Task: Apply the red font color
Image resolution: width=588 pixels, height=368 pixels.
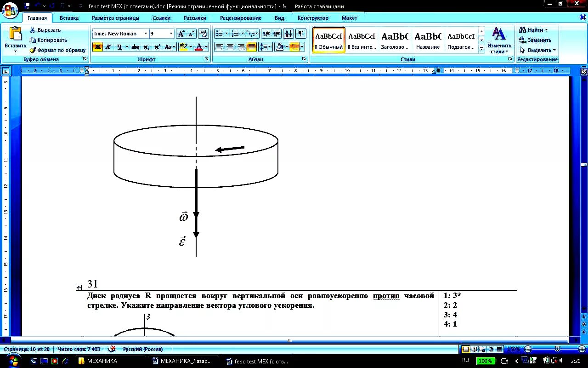Action: [x=198, y=47]
